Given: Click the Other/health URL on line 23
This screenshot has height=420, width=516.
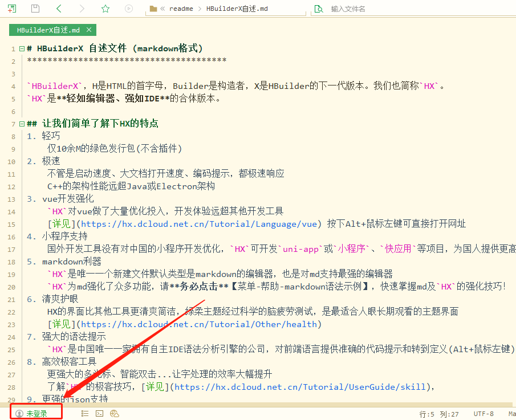Looking at the screenshot, I should 199,324.
